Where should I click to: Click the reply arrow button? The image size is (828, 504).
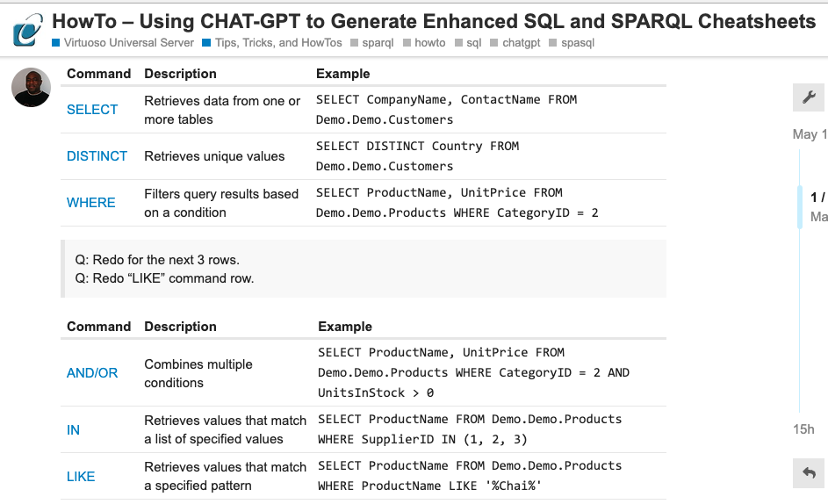(x=809, y=473)
